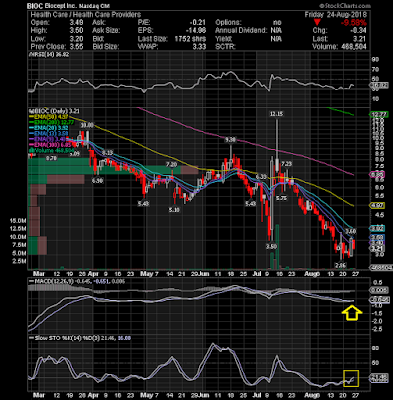Click the BIOC ticker symbol in the title

[36, 6]
